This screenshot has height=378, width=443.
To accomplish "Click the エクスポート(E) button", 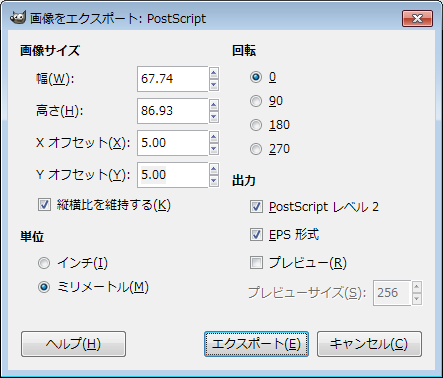I will (x=256, y=344).
